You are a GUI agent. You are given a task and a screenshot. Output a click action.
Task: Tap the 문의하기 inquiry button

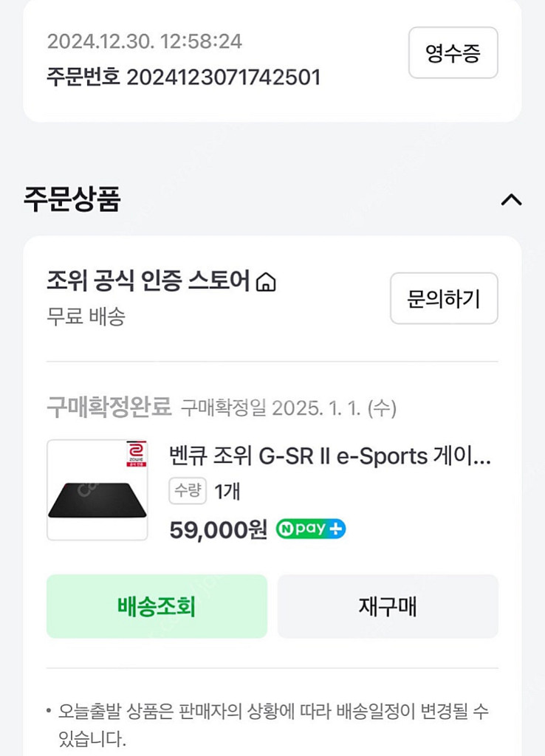tap(444, 298)
